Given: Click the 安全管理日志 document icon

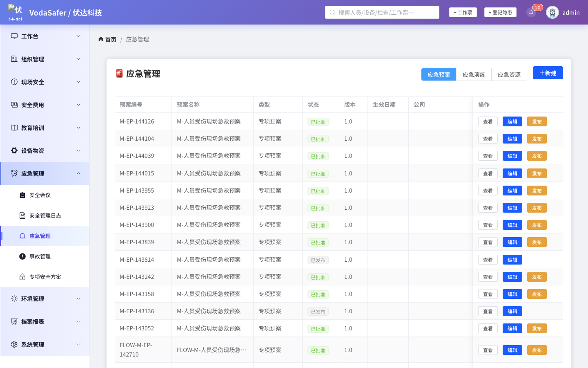Looking at the screenshot, I should tap(22, 215).
